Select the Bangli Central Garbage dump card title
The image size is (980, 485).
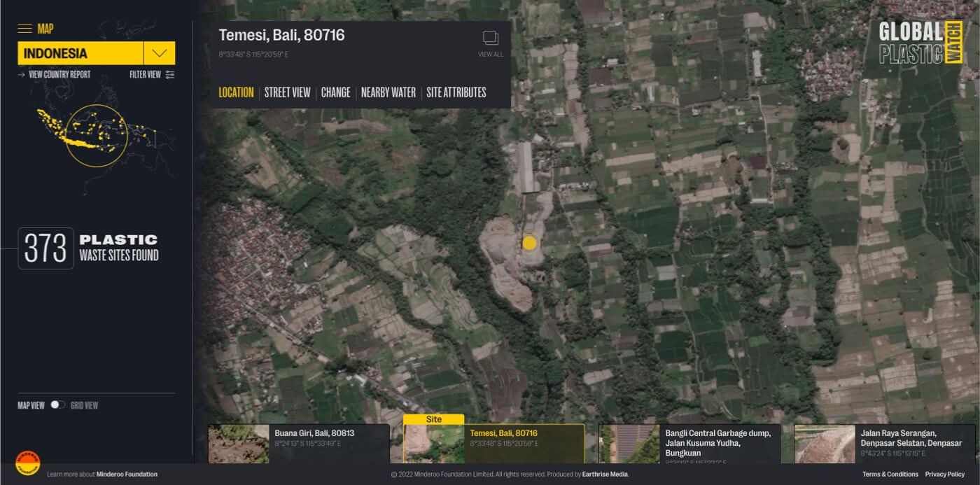point(718,443)
